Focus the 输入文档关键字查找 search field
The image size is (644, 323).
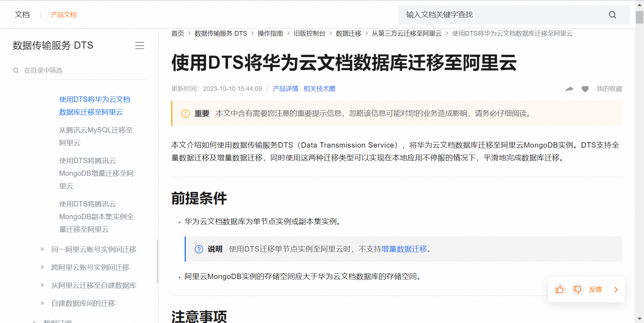514,15
